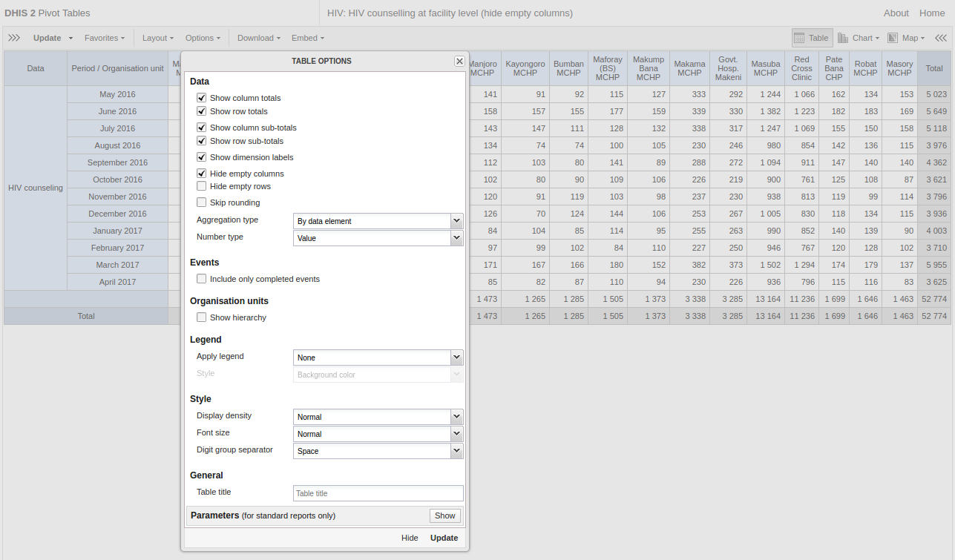This screenshot has width=955, height=560.
Task: Open the Home link
Action: click(932, 13)
